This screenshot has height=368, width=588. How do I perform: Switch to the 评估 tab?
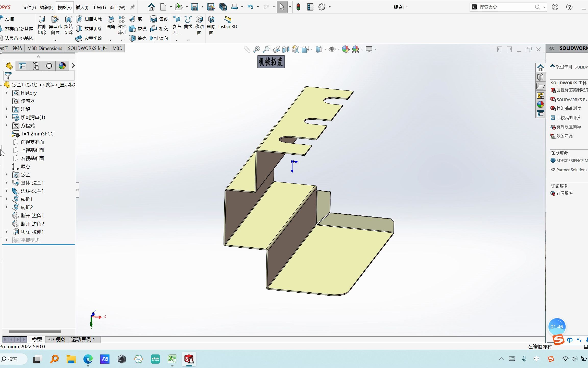(17, 48)
